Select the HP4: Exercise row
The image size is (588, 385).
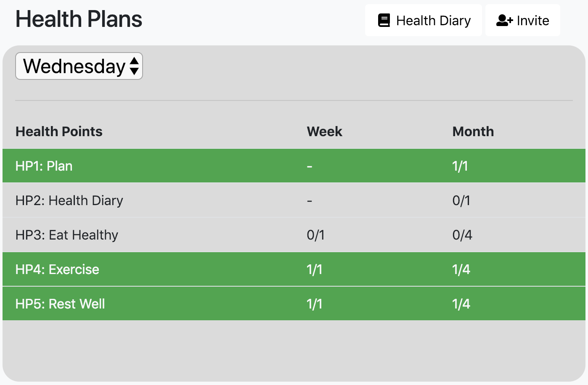(x=57, y=269)
